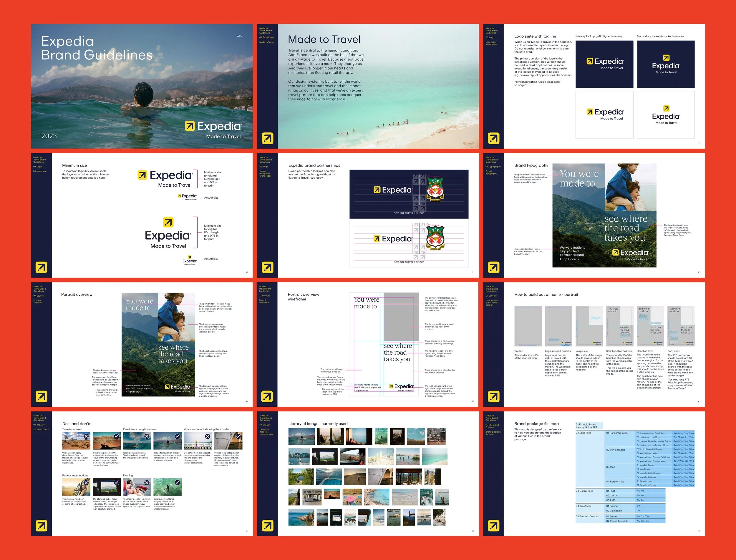The height and width of the screenshot is (560, 736).
Task: Click the checkmark badge on motorbike silhouette photo
Action: tap(116, 436)
